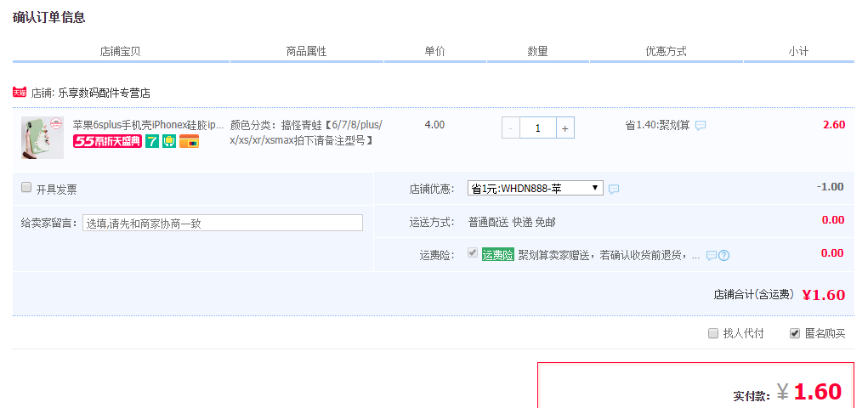
Task: Enable 找人代付 pay-by-other checkbox
Action: pos(713,333)
